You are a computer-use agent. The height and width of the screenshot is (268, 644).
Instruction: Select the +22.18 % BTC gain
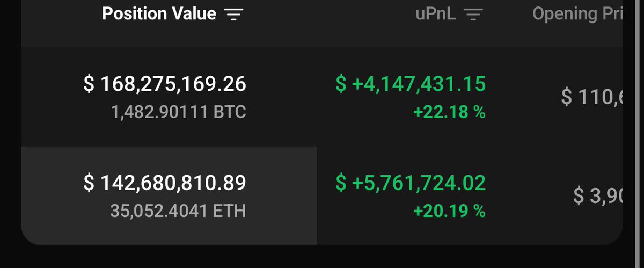coord(449,112)
